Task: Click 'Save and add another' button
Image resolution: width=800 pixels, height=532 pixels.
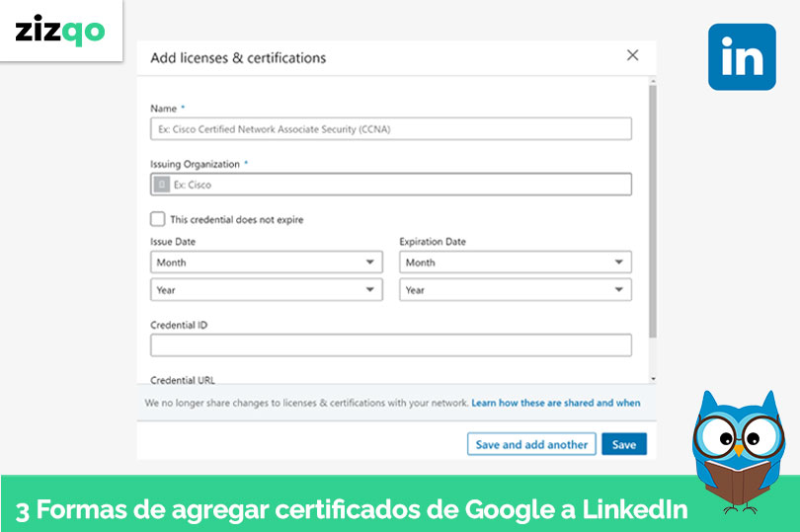Action: [x=531, y=444]
